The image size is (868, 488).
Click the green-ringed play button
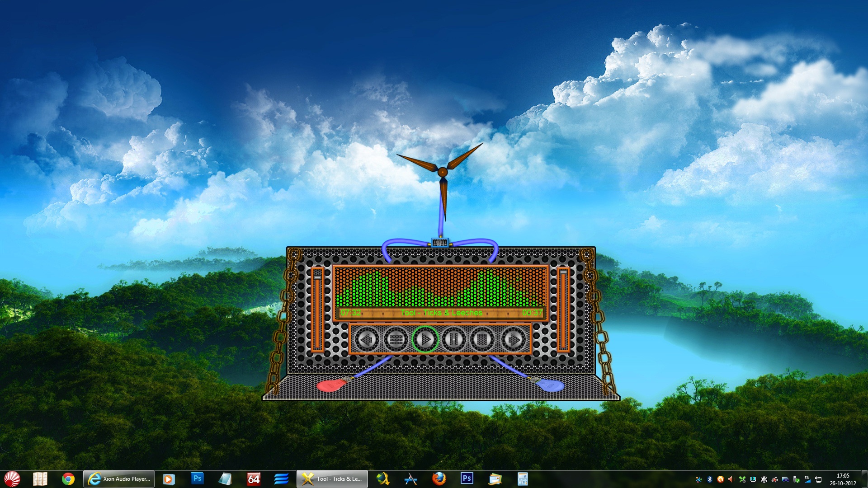pyautogui.click(x=425, y=339)
